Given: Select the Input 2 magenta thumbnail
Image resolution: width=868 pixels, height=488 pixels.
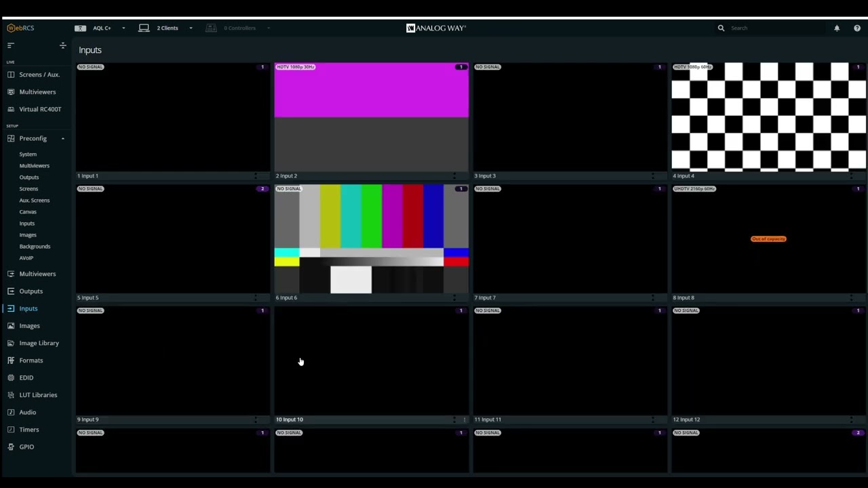Looking at the screenshot, I should click(371, 117).
